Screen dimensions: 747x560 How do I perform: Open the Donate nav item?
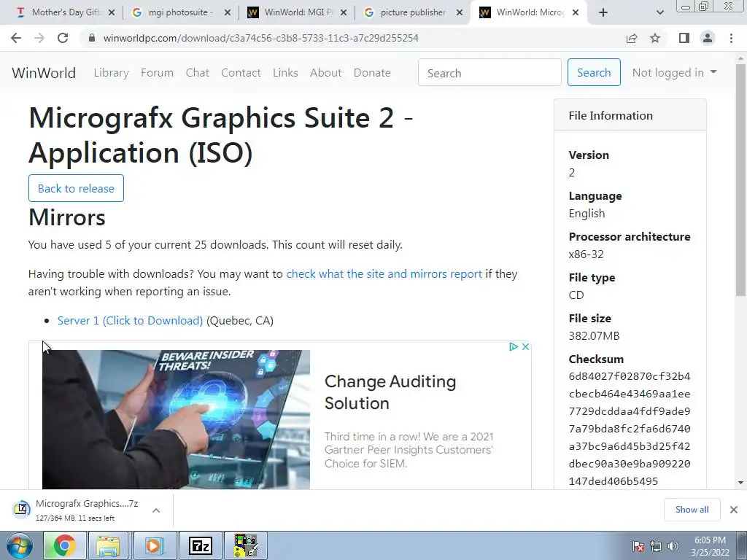point(372,73)
